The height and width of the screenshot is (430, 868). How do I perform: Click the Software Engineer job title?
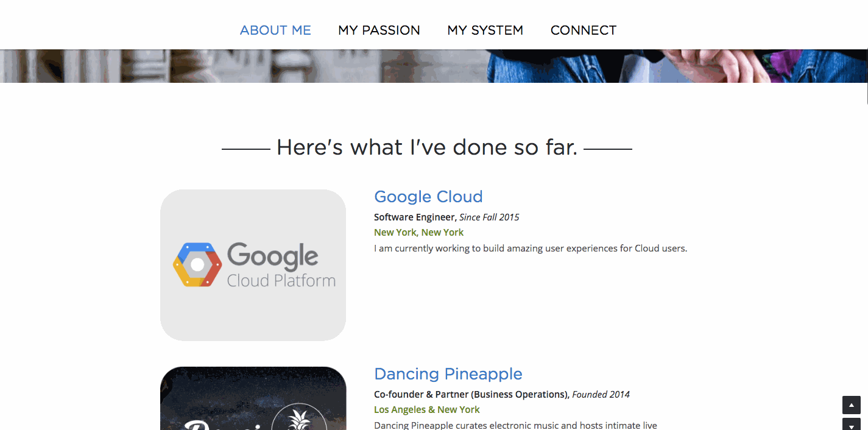click(x=414, y=217)
